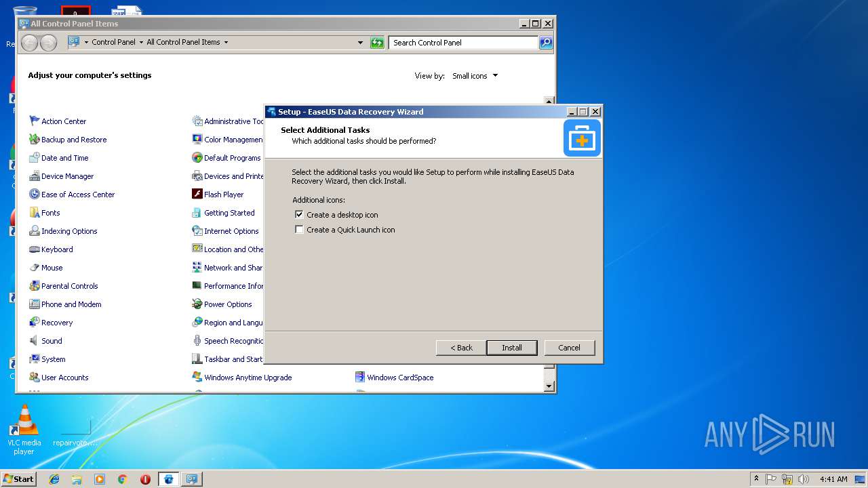The height and width of the screenshot is (488, 868).
Task: Expand the All Control Panel Items breadcrumb arrow
Action: pyautogui.click(x=226, y=42)
